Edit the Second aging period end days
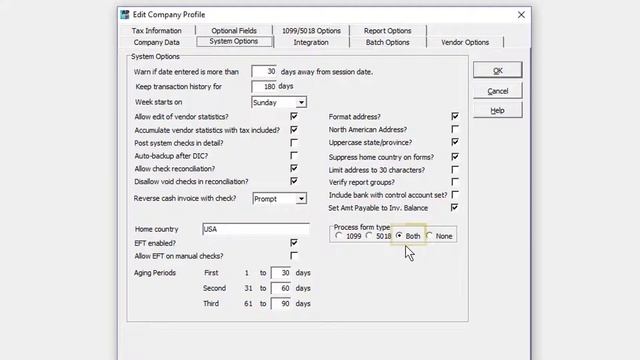The height and width of the screenshot is (360, 640). (281, 289)
